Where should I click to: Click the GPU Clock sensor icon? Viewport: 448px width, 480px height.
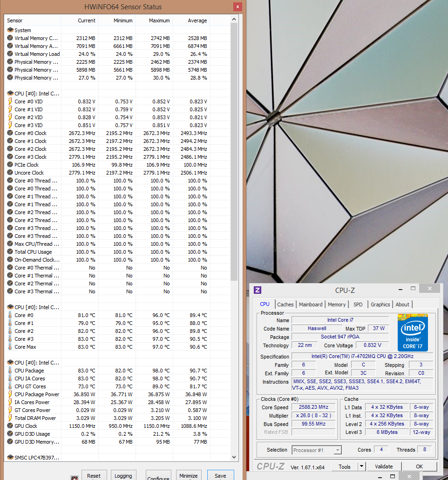click(10, 426)
